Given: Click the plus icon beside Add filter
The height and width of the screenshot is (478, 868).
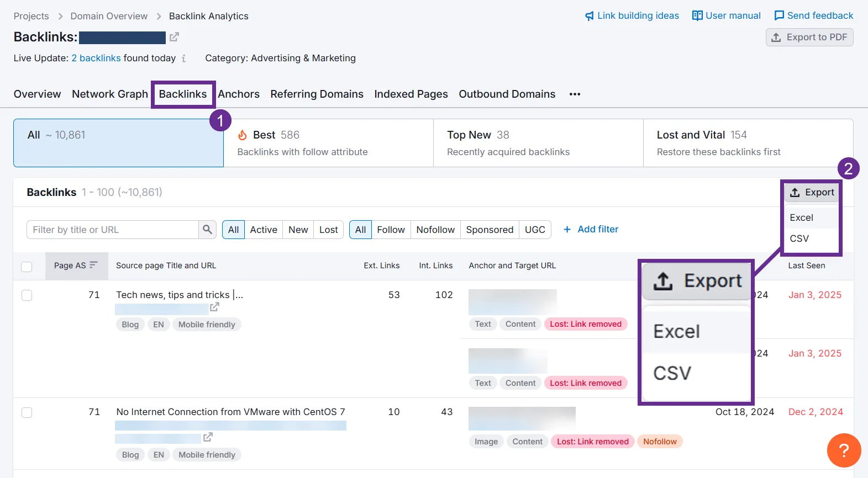Looking at the screenshot, I should tap(567, 230).
